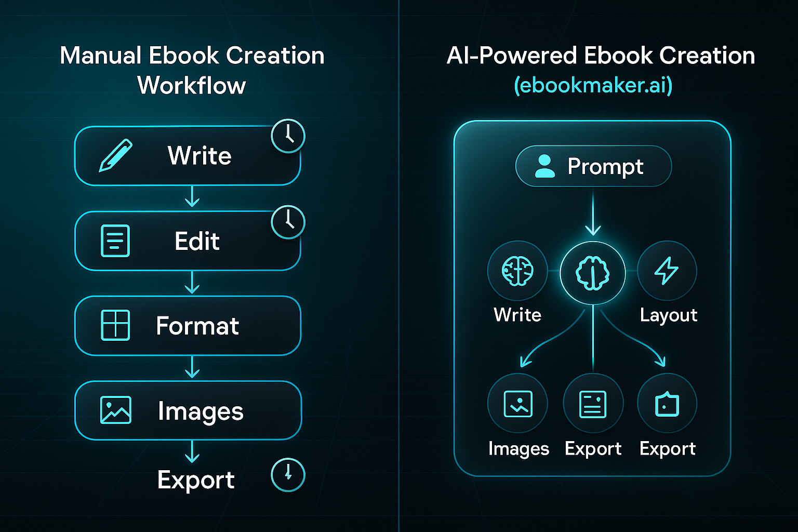798x532 pixels.
Task: Click the lightning bolt Layout icon
Action: [668, 271]
